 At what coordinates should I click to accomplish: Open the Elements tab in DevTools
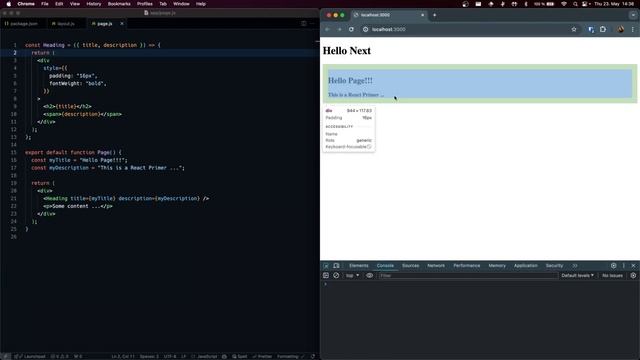[359, 266]
